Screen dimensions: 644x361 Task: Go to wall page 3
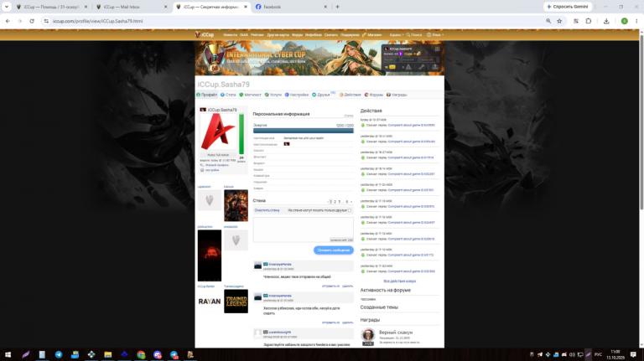[340, 202]
